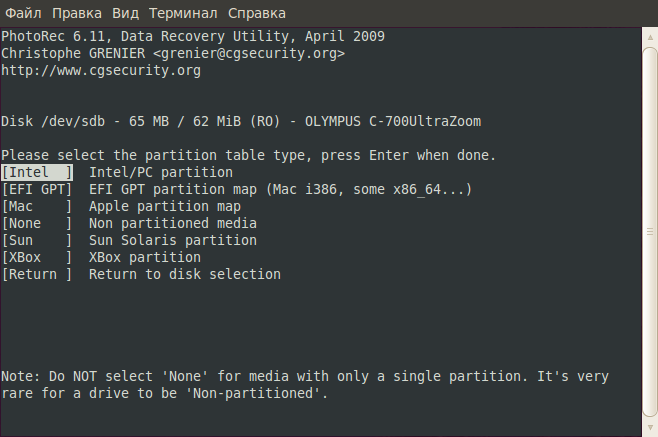Click the 'Return to disk selection' description

pos(185,275)
